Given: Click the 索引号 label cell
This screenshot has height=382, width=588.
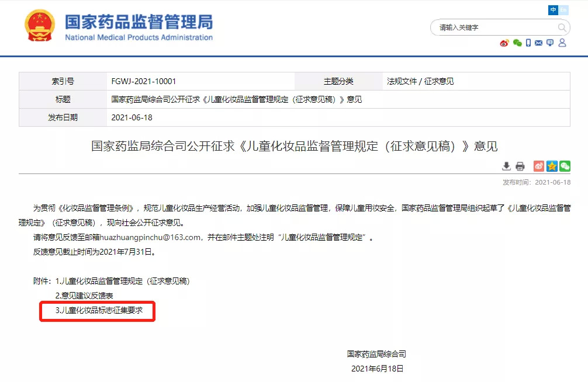Looking at the screenshot, I should (63, 81).
